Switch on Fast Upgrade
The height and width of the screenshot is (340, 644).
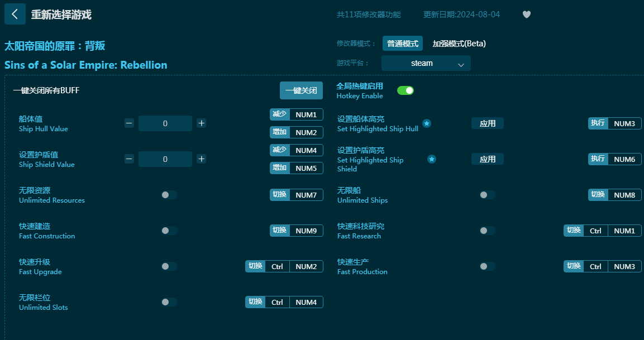[x=169, y=266]
